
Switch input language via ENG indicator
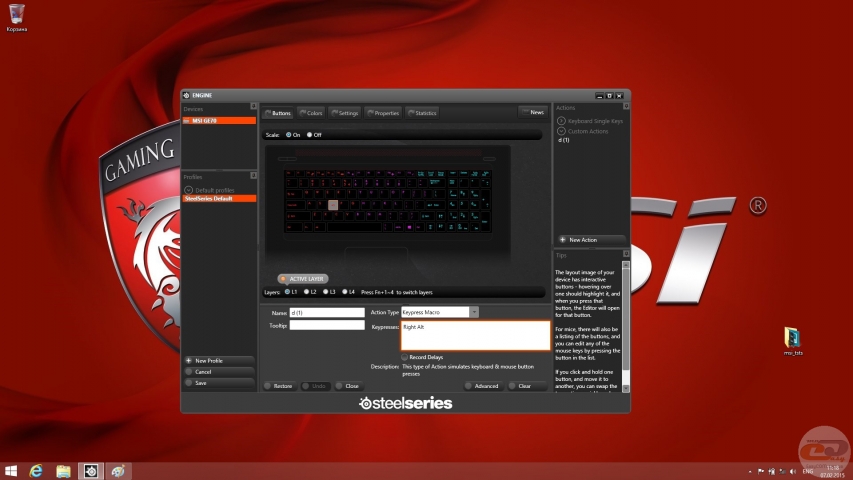tap(808, 471)
